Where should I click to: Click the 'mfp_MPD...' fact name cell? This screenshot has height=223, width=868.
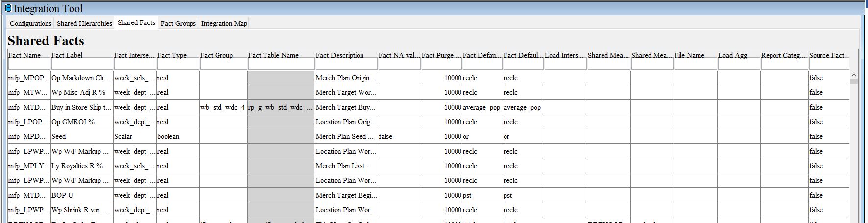[x=29, y=136]
